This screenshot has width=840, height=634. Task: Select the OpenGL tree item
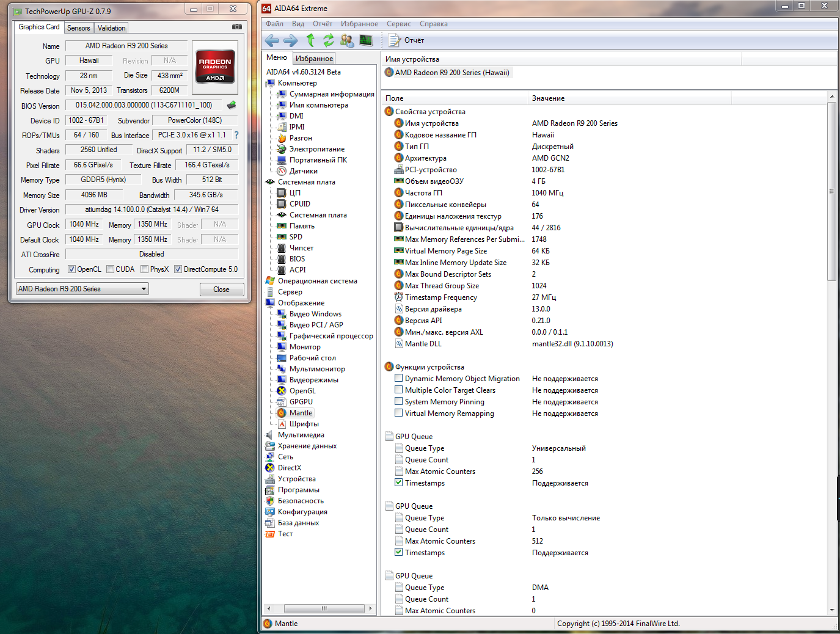click(x=302, y=391)
